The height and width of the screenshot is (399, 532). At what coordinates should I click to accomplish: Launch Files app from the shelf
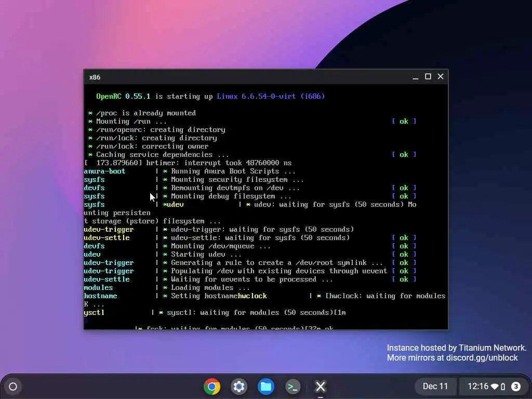tap(266, 387)
